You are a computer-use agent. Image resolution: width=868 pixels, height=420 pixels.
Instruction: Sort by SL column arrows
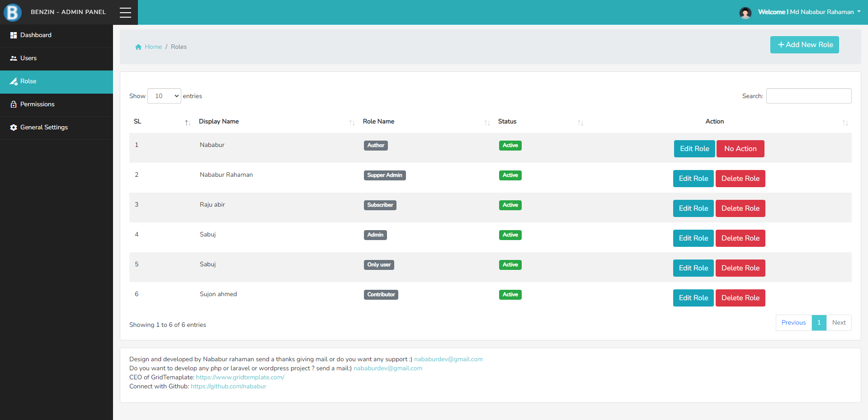click(188, 123)
